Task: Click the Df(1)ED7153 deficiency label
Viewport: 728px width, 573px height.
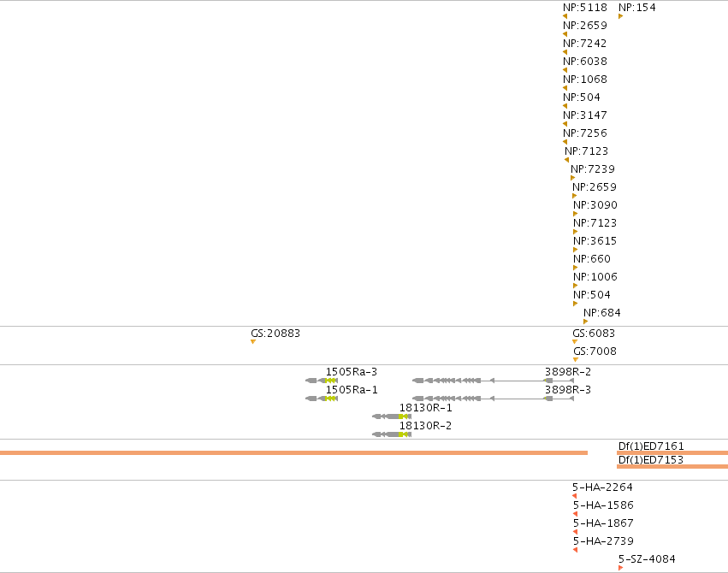Action: [x=651, y=460]
